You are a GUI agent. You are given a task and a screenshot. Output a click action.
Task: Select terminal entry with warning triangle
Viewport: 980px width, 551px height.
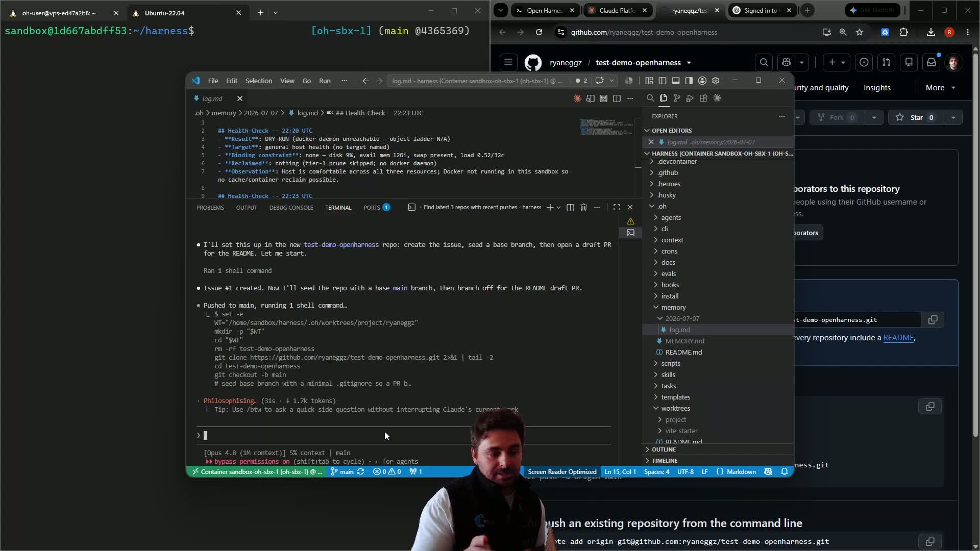630,221
